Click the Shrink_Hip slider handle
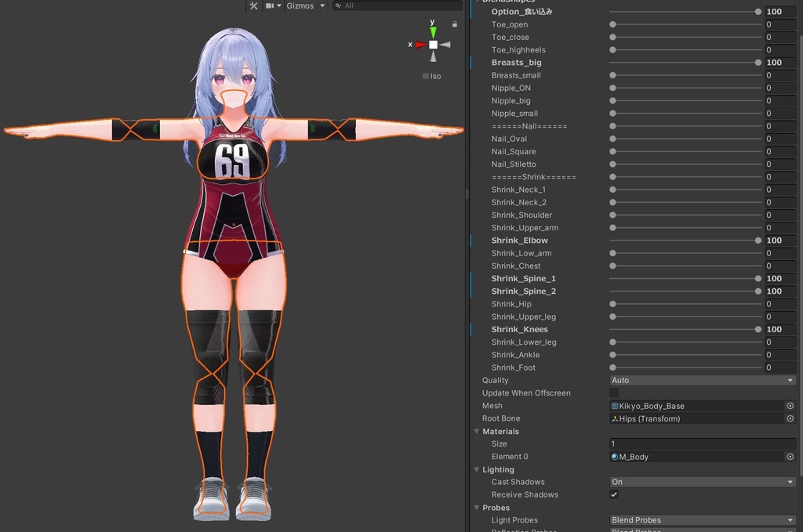 612,304
